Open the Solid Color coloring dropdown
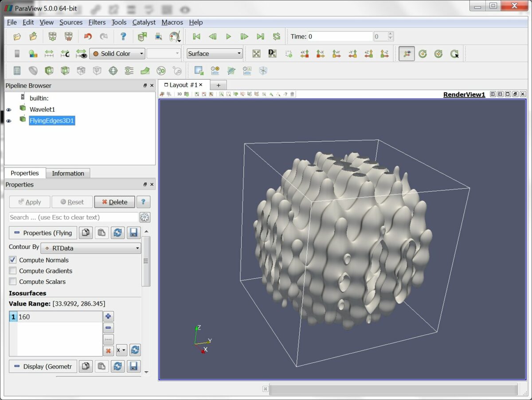Image resolution: width=532 pixels, height=400 pixels. click(117, 54)
